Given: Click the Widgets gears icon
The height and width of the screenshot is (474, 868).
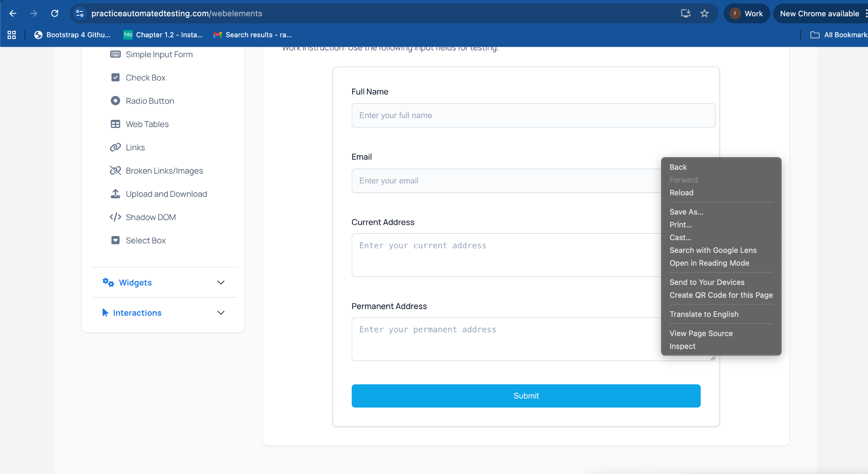Looking at the screenshot, I should pyautogui.click(x=108, y=283).
